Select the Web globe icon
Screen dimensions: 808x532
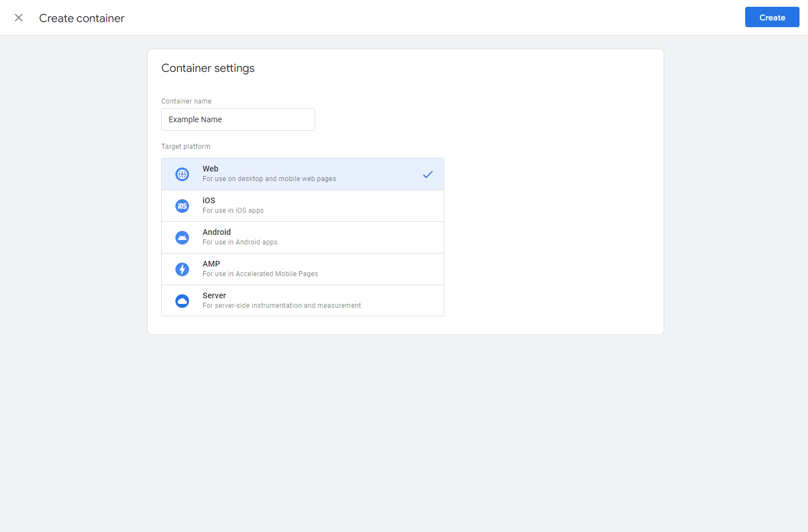click(x=182, y=174)
